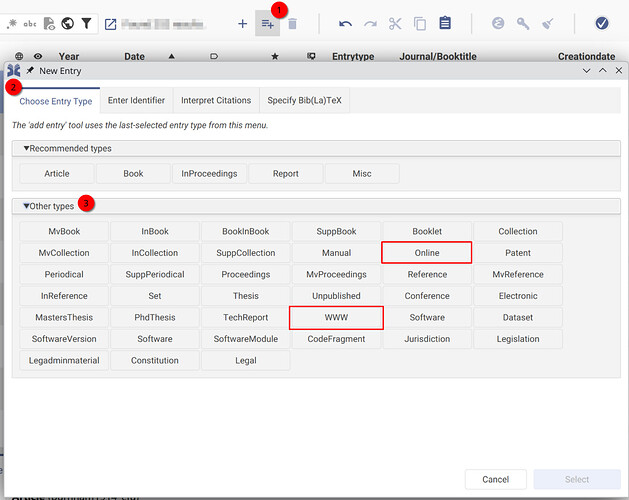Select the Dataset entry type

click(518, 317)
